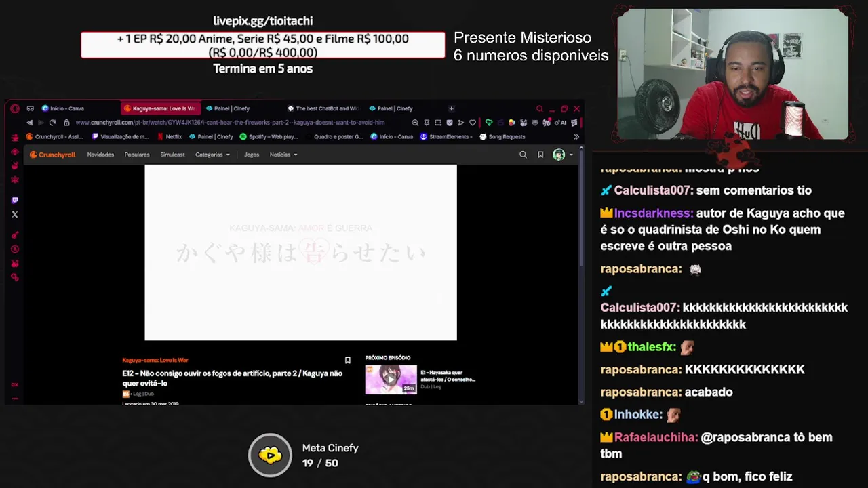Open the GX Control icon at sidebar bottom

coord(14,385)
